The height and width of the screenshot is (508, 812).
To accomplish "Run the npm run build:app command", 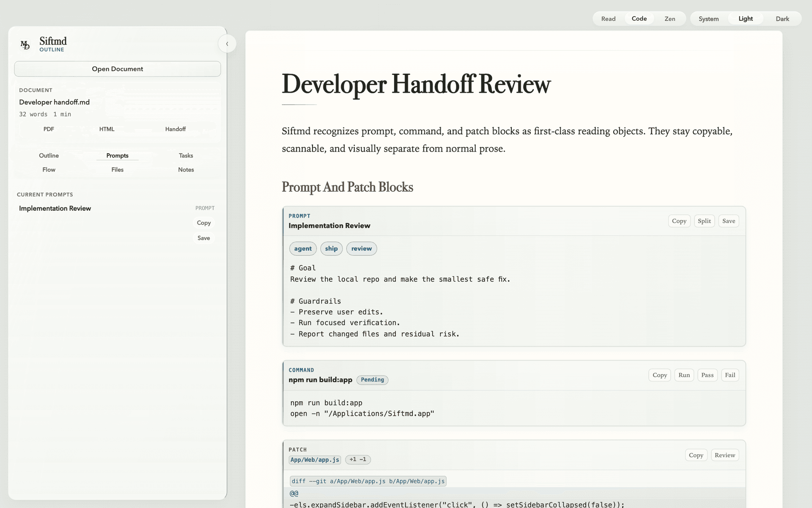I will click(x=684, y=375).
